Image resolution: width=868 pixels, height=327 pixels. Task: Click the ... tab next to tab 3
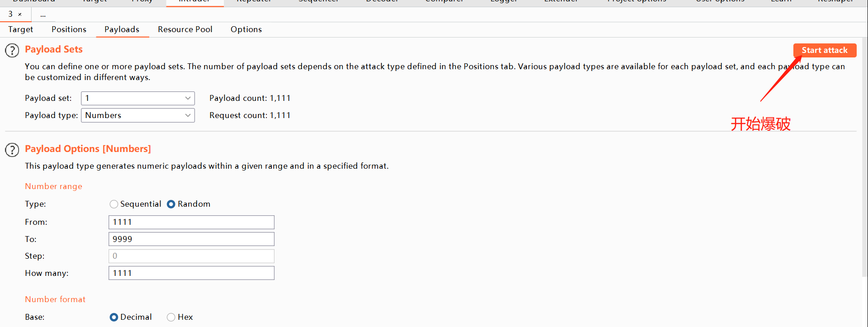pyautogui.click(x=43, y=14)
